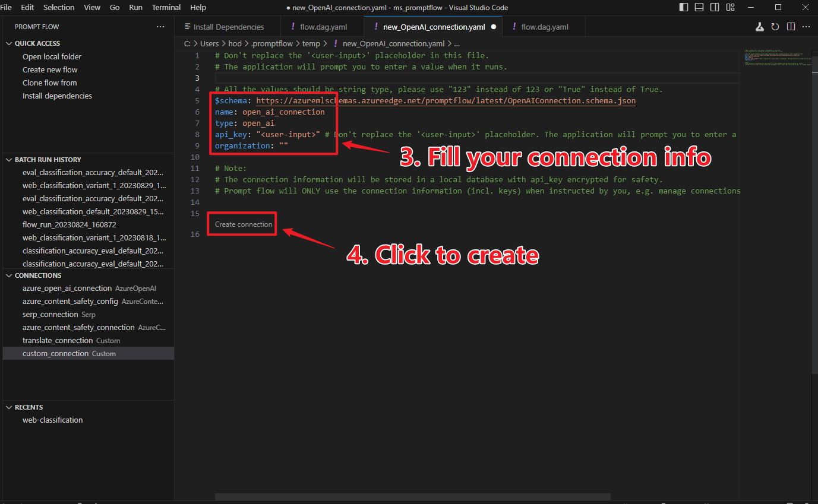This screenshot has height=504, width=818.
Task: Run the flow using the flask icon
Action: pyautogui.click(x=759, y=27)
